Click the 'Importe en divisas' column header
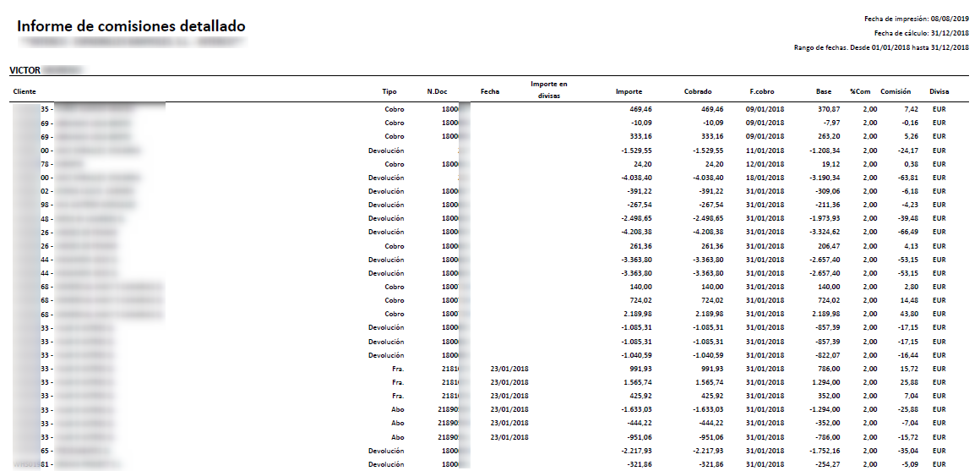The width and height of the screenshot is (980, 471). pyautogui.click(x=549, y=90)
